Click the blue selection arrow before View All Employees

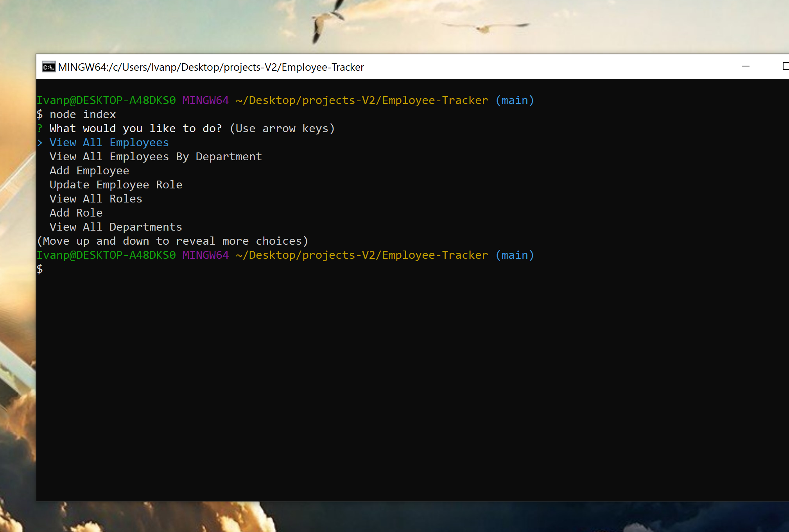click(40, 143)
